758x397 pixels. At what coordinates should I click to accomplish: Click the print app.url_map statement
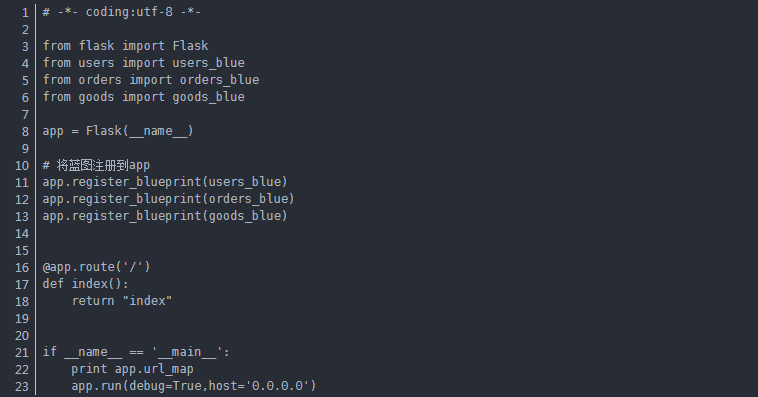[132, 369]
